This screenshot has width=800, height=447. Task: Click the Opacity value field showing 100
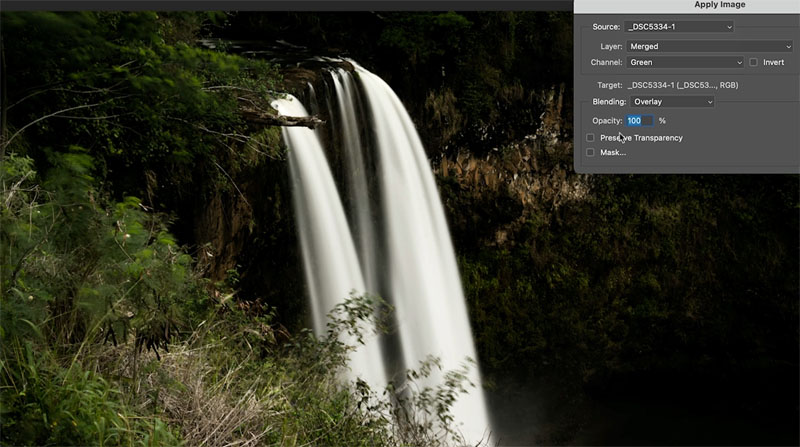[x=640, y=121]
